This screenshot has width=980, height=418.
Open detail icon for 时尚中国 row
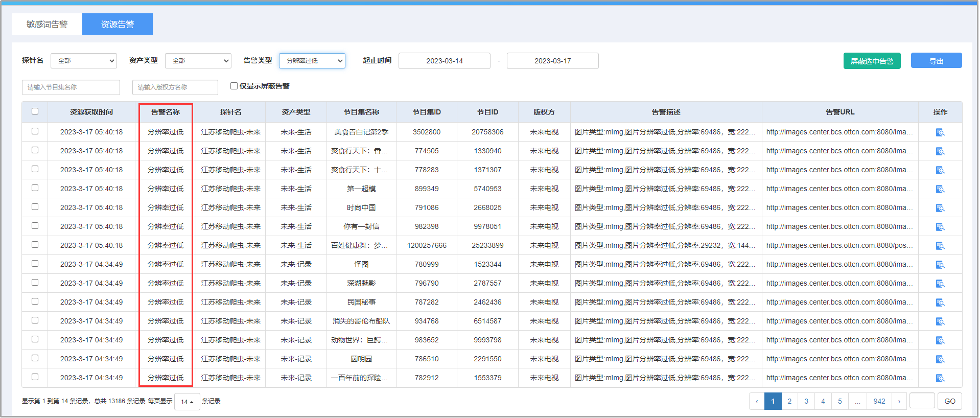point(940,208)
